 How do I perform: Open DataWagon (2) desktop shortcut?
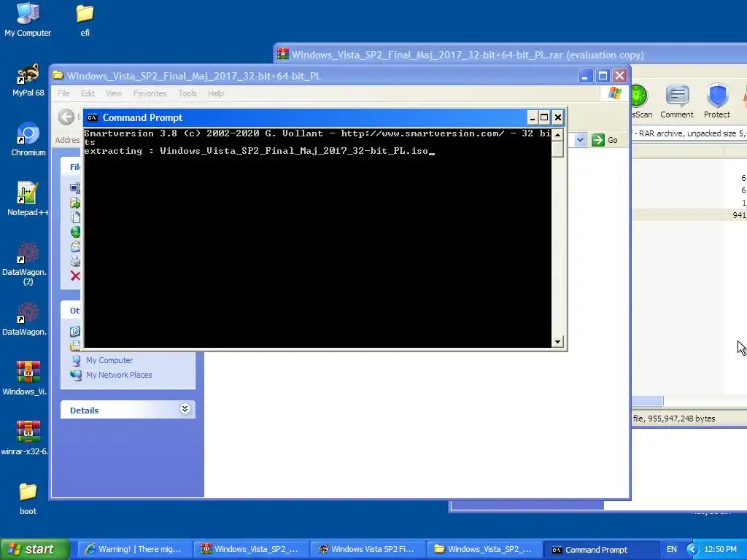25,263
